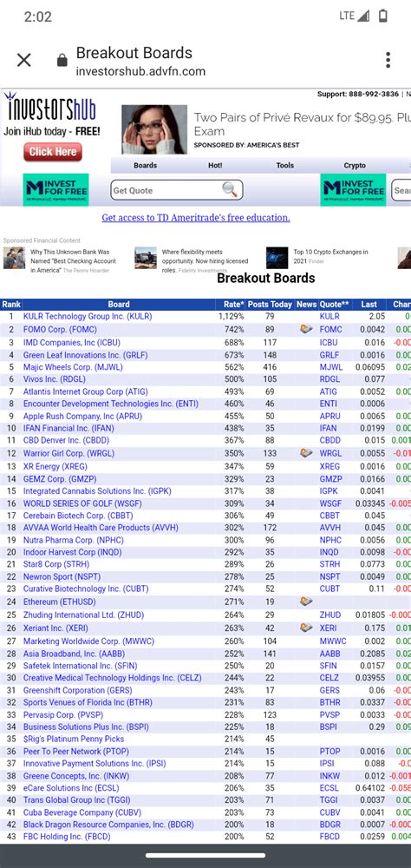The image size is (411, 868).
Task: Open the Privé Revaux glasses ad headline
Action: (x=302, y=124)
